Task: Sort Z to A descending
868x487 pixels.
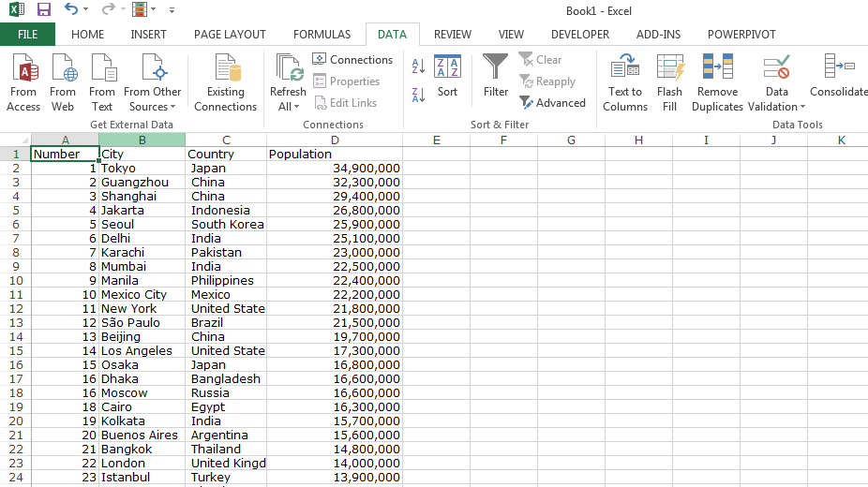Action: click(x=418, y=95)
